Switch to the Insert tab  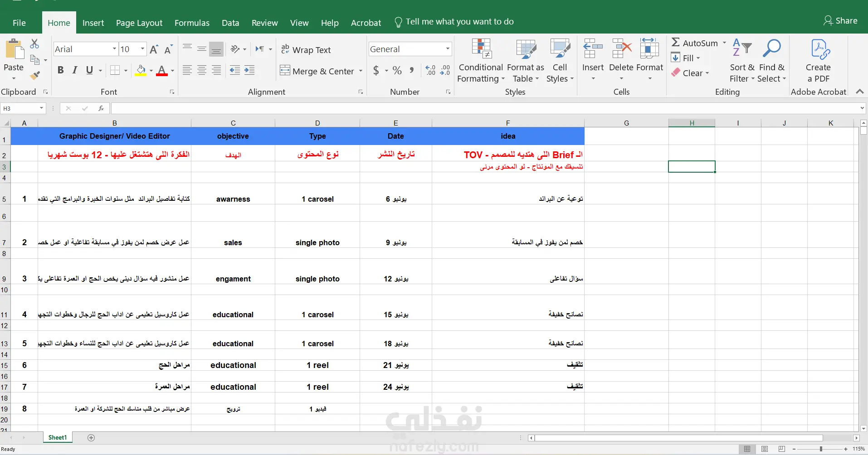pyautogui.click(x=93, y=23)
